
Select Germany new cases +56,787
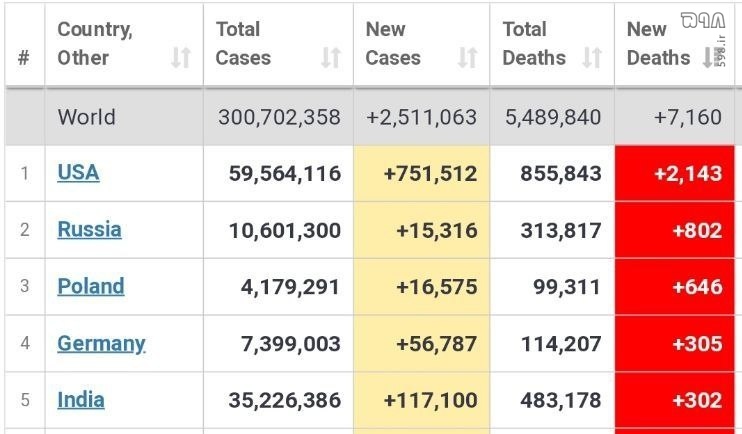click(436, 344)
